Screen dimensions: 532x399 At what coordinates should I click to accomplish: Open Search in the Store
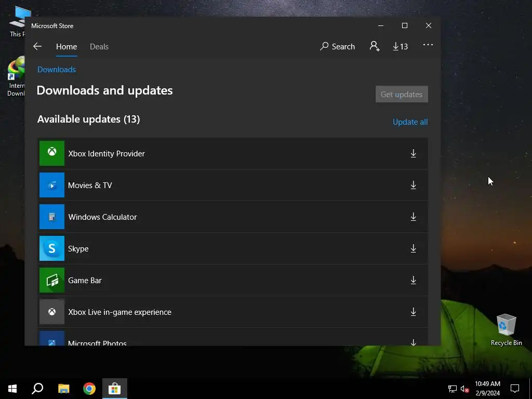(x=337, y=46)
